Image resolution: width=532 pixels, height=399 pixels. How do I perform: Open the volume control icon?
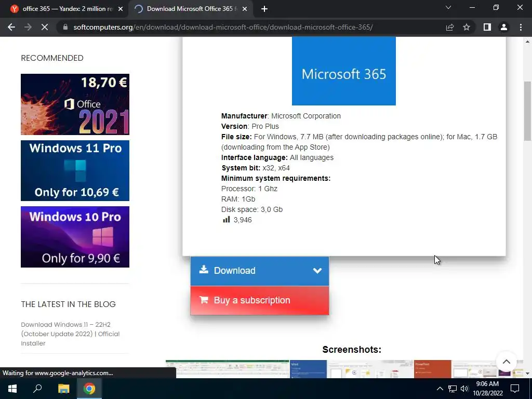(464, 389)
